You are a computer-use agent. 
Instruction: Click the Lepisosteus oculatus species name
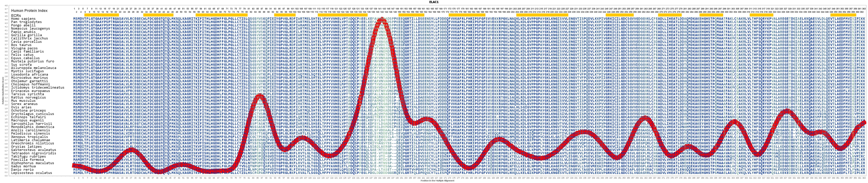[31, 173]
